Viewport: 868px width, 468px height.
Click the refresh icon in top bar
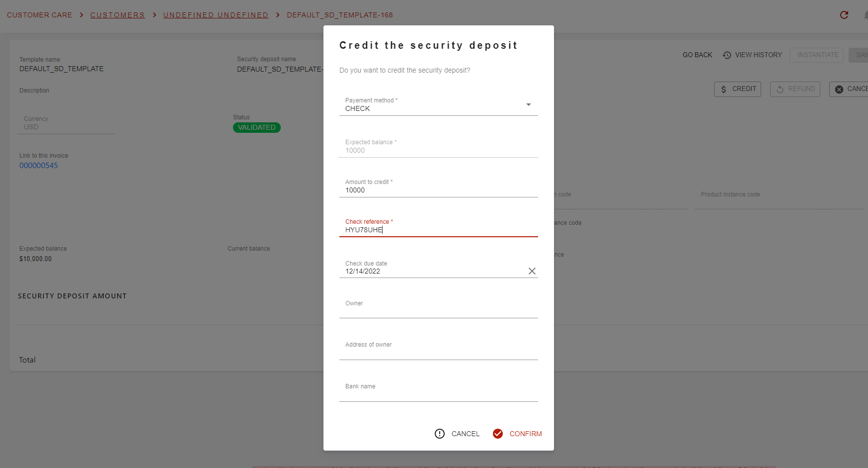coord(844,15)
